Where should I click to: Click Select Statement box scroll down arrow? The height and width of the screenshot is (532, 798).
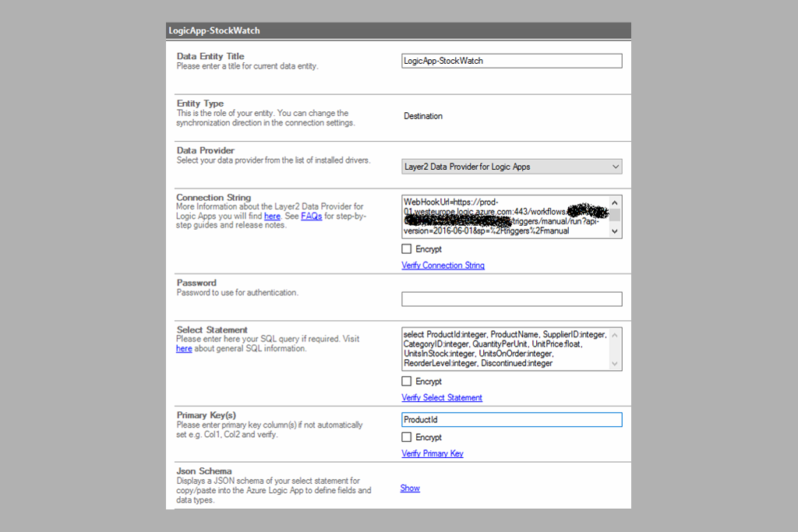click(x=615, y=363)
